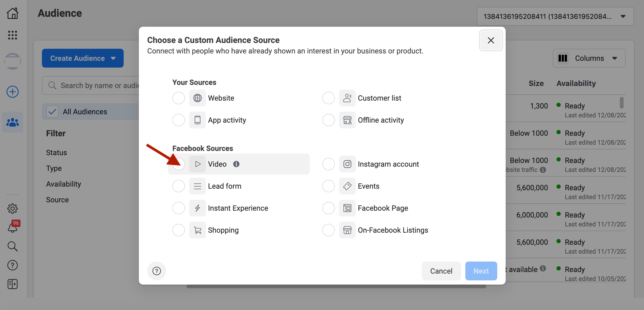The height and width of the screenshot is (310, 644).
Task: Click the settings gear icon in sidebar
Action: point(12,209)
